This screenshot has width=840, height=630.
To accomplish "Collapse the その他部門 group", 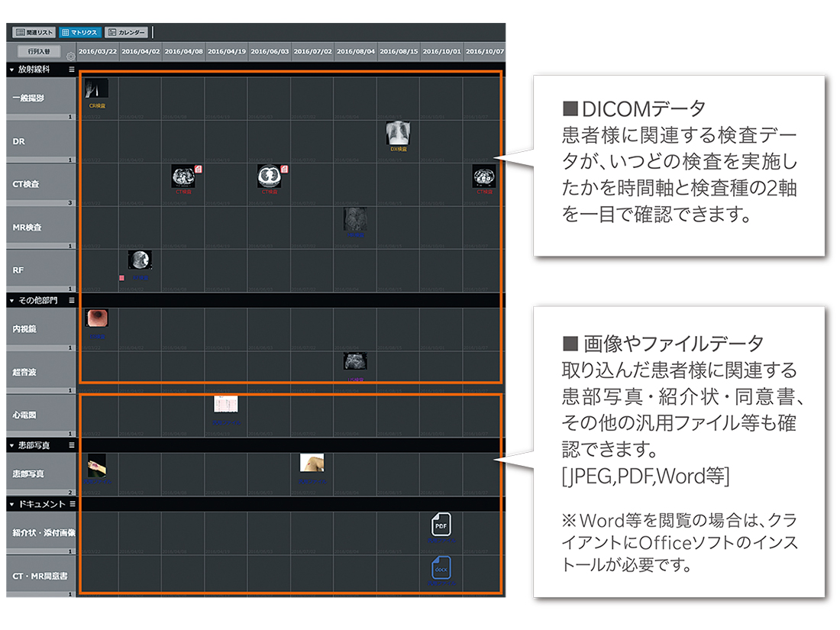I will 12,301.
